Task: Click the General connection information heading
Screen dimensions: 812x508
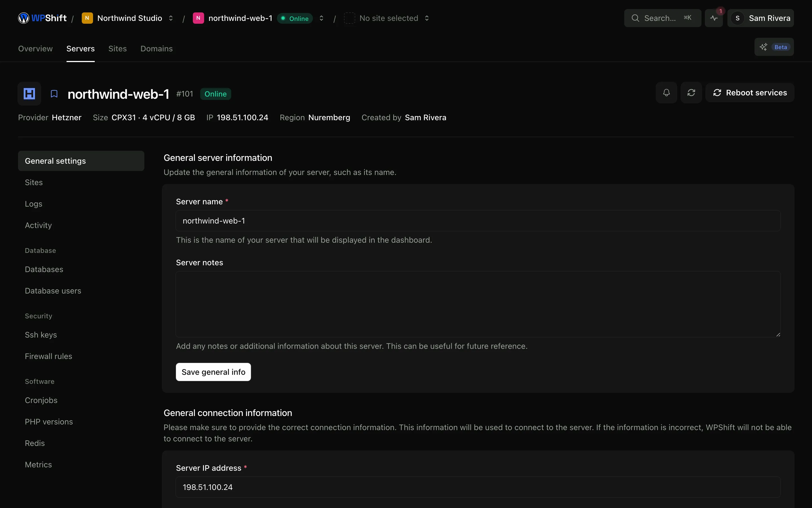Action: click(228, 413)
